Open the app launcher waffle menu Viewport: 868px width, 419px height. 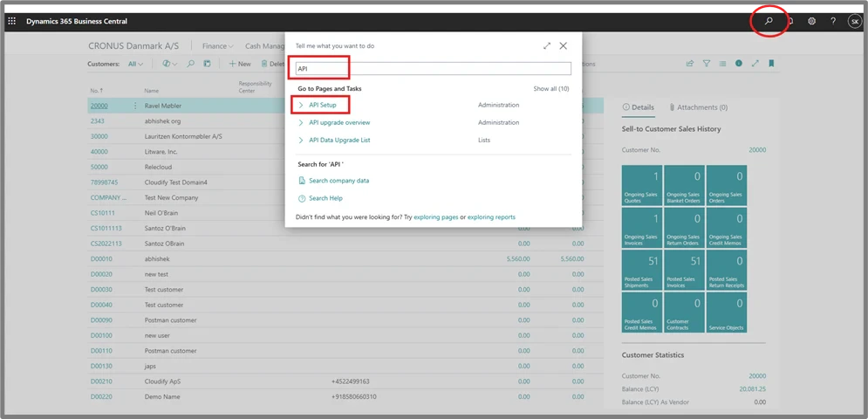11,21
